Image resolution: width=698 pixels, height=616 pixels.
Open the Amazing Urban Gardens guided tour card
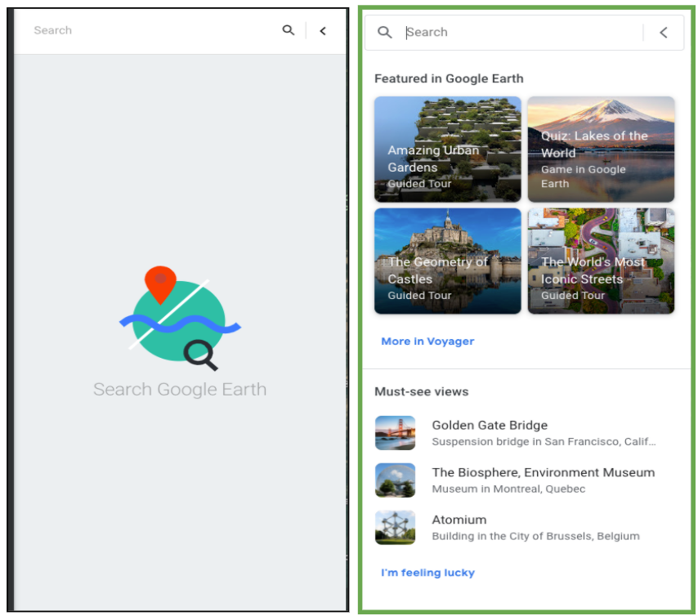tap(447, 149)
